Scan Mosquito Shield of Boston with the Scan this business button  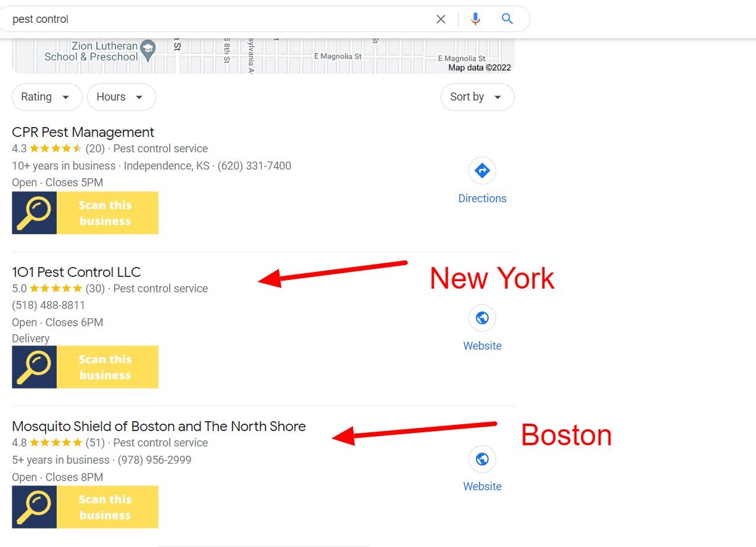[85, 507]
